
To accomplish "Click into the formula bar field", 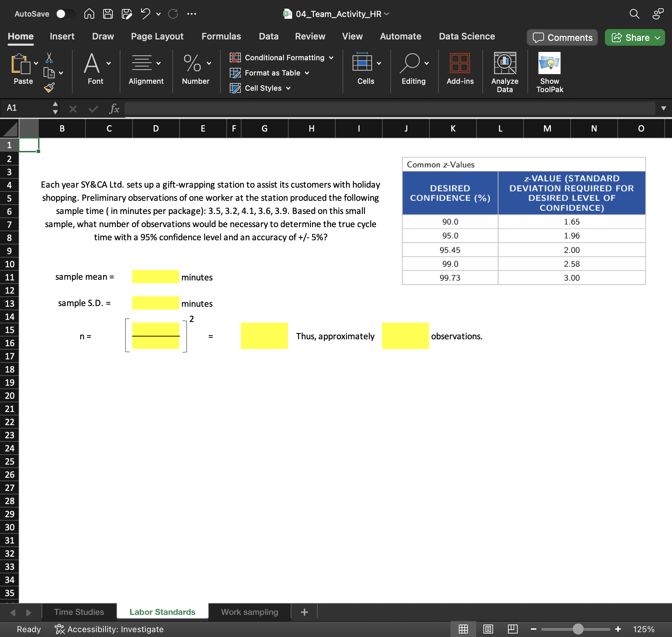I will click(x=390, y=108).
